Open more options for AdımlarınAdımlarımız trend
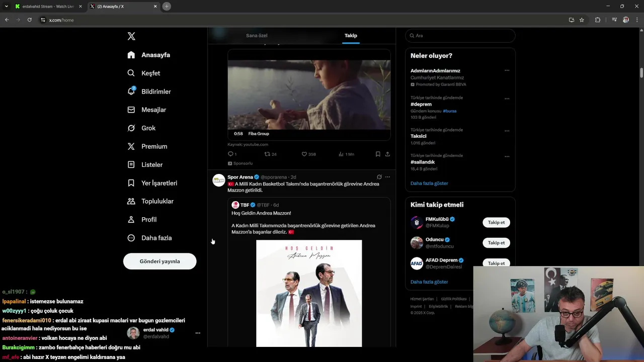 pyautogui.click(x=507, y=70)
